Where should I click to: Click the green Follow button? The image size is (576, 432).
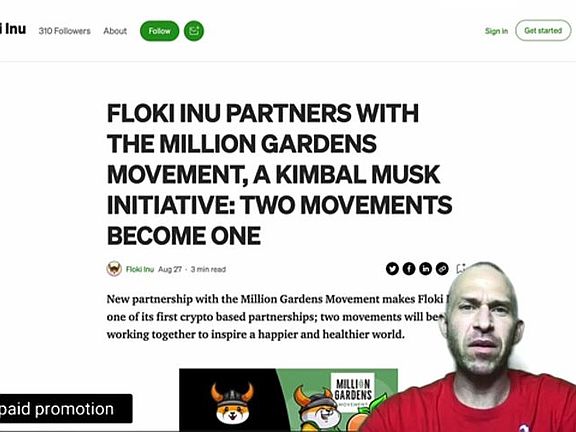click(159, 31)
